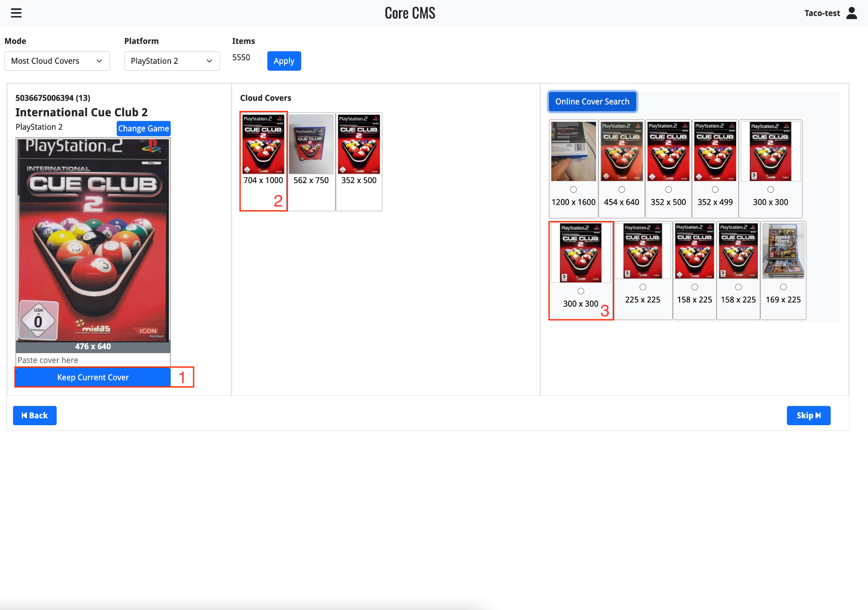Click the International Cue Club 2 title
This screenshot has height=610, width=868.
[82, 112]
